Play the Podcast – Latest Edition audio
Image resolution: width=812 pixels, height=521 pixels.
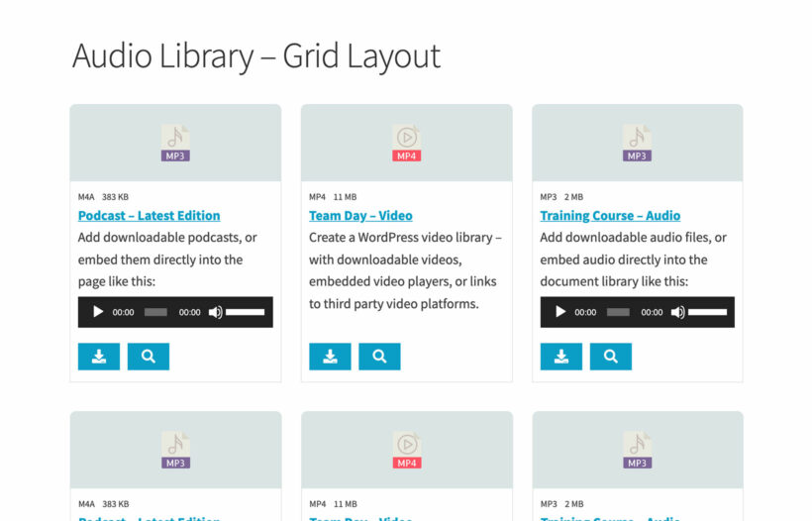click(98, 312)
